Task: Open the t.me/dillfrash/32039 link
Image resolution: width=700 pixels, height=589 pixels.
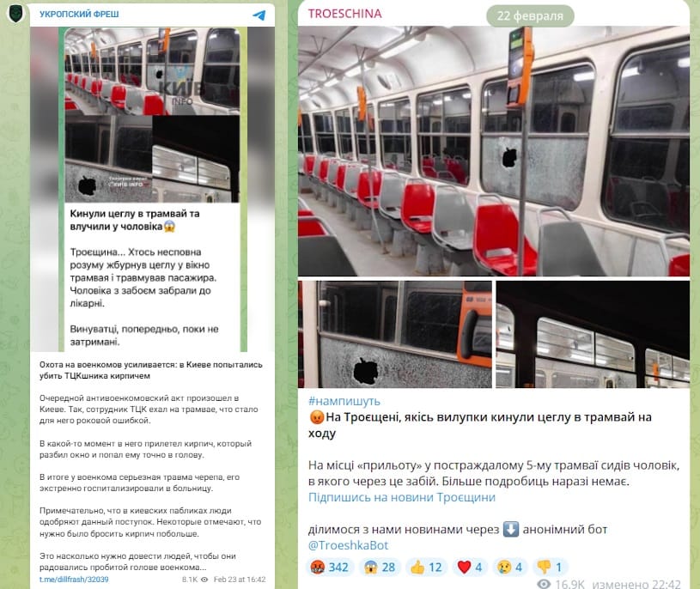Action: coord(74,580)
